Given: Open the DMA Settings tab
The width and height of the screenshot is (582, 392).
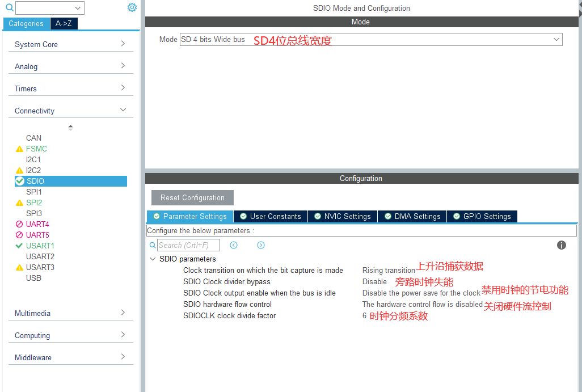Looking at the screenshot, I should point(412,216).
